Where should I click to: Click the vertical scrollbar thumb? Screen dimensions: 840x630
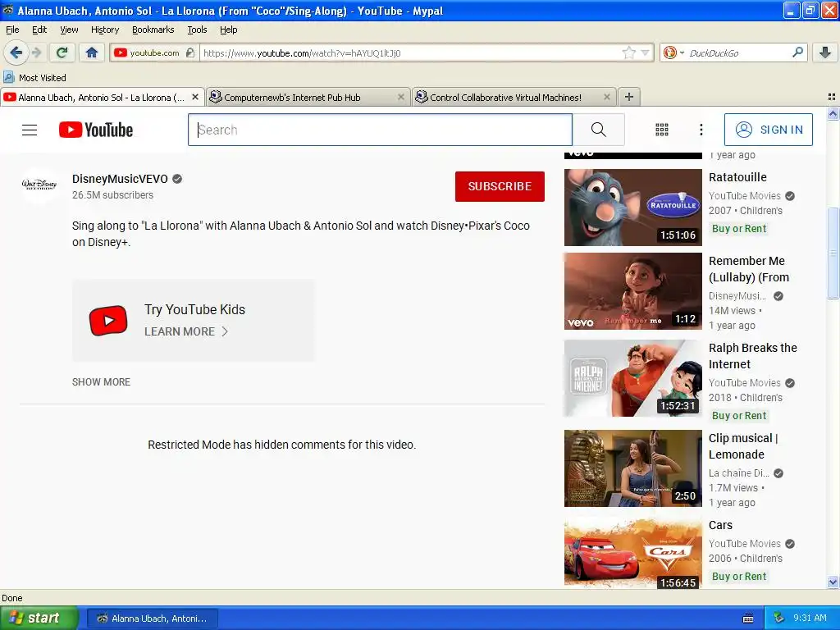(x=833, y=253)
